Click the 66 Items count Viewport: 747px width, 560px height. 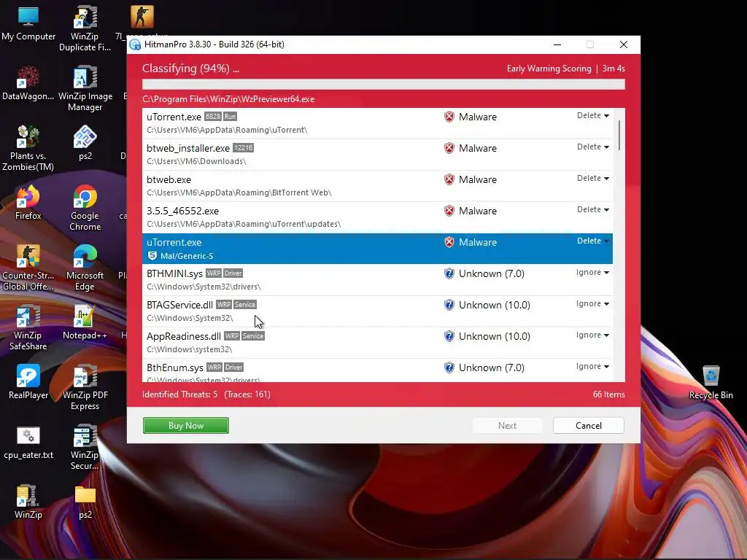point(608,394)
